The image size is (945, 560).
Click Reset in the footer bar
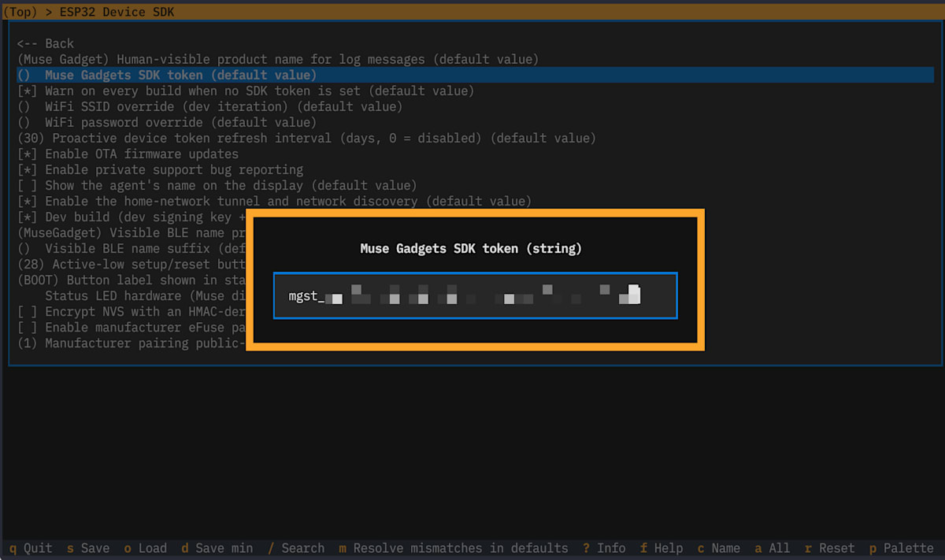pos(829,548)
